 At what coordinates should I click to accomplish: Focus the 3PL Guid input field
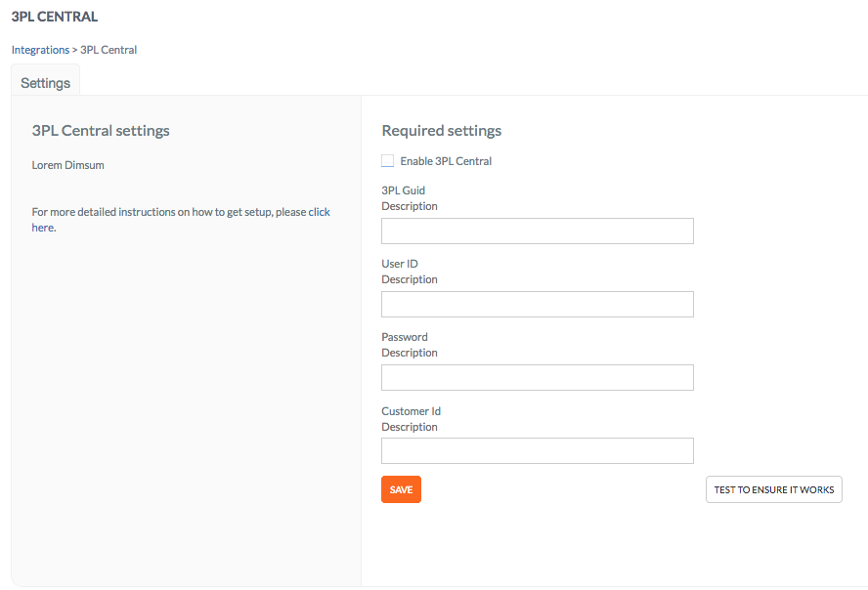click(x=537, y=231)
